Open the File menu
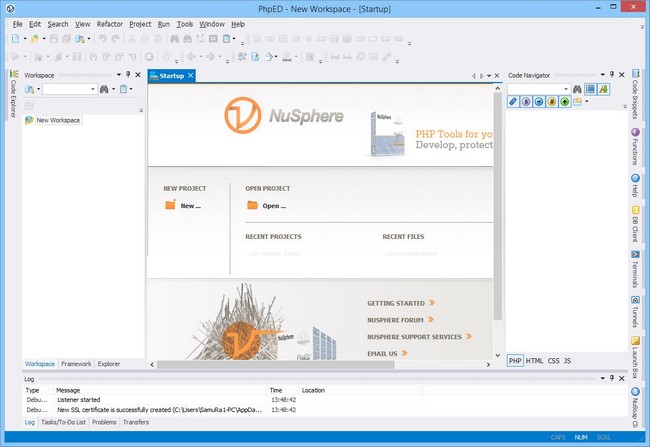 click(x=17, y=24)
